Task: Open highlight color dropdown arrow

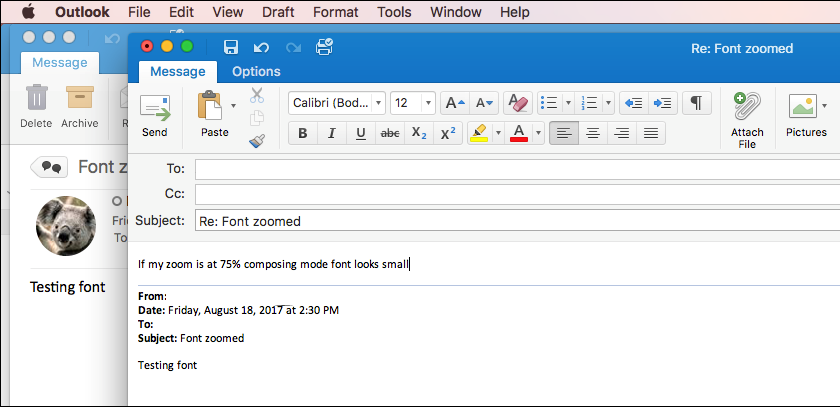Action: [498, 133]
